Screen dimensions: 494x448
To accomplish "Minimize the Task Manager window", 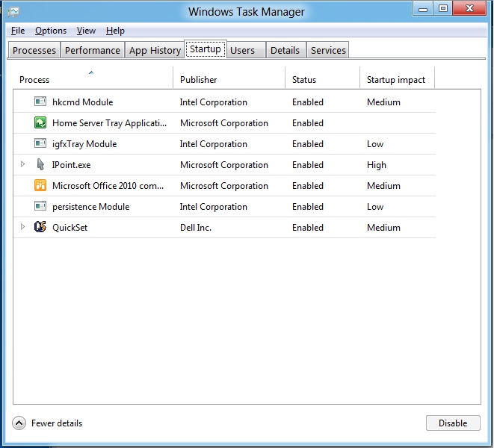I will coord(423,8).
